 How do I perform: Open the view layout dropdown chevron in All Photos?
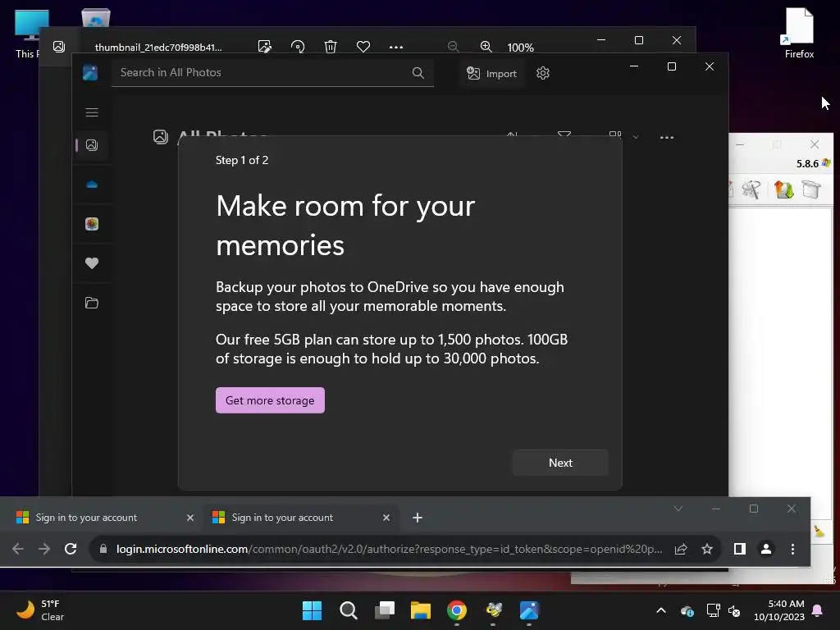[x=636, y=137]
